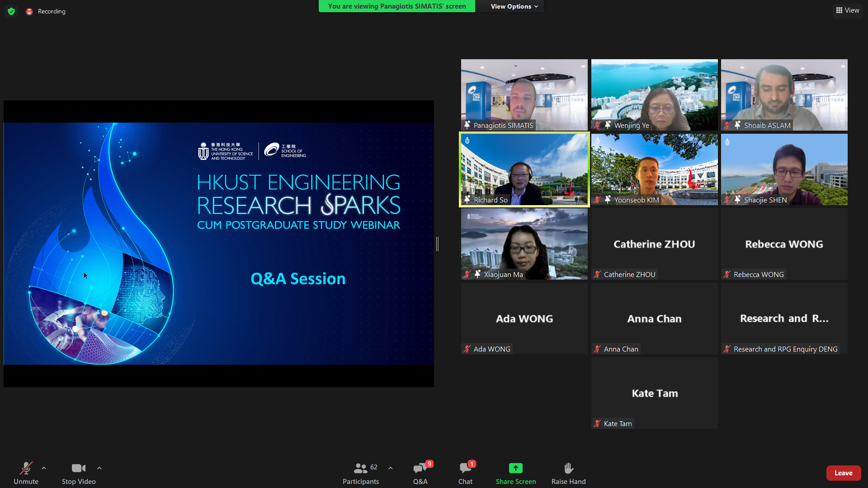Click the participant count 62
This screenshot has width=868, height=488.
[x=374, y=467]
